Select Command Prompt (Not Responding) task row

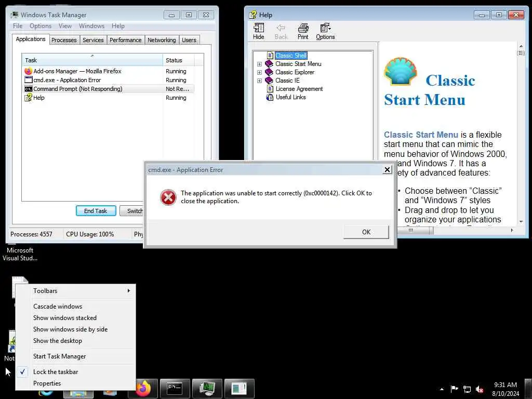tap(109, 89)
